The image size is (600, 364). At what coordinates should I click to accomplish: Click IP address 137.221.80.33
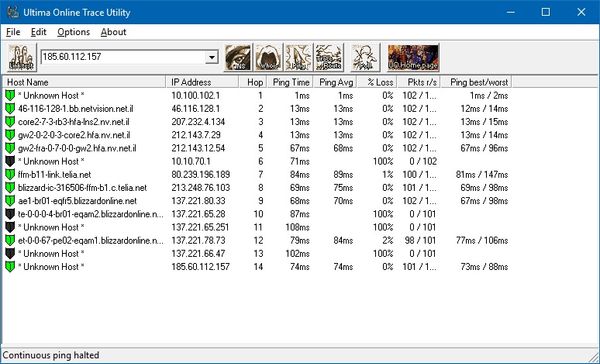[198, 201]
